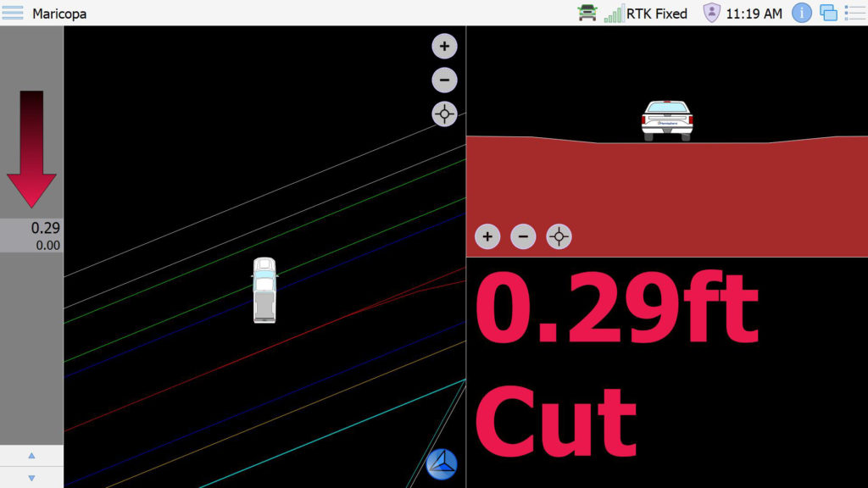
Task: Check the RTK Fixed signal bars
Action: pos(615,14)
